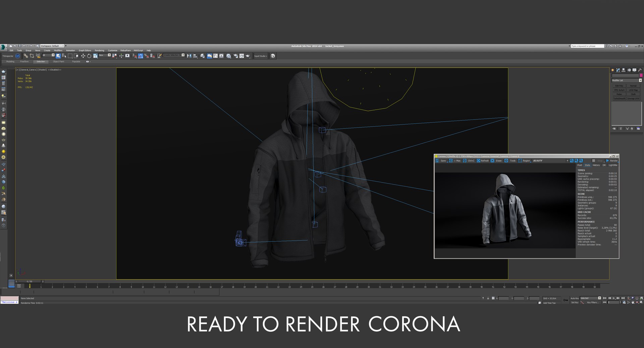Click the Unlink Selection icon
Image resolution: width=644 pixels, height=348 pixels.
pos(32,56)
